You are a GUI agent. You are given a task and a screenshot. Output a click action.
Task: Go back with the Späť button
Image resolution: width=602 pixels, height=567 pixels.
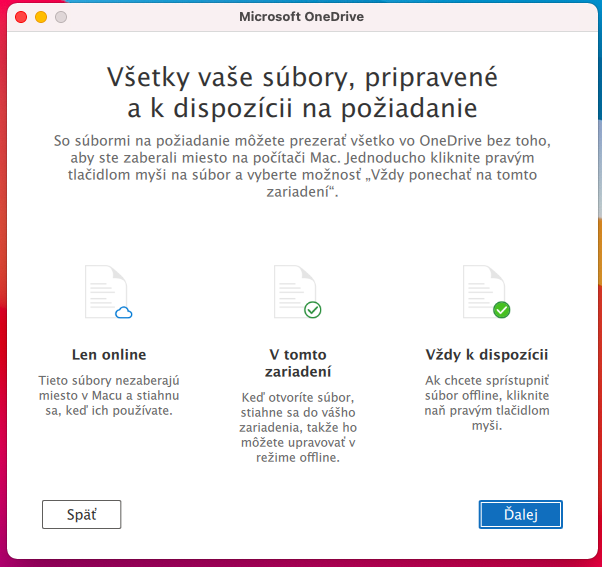(81, 514)
